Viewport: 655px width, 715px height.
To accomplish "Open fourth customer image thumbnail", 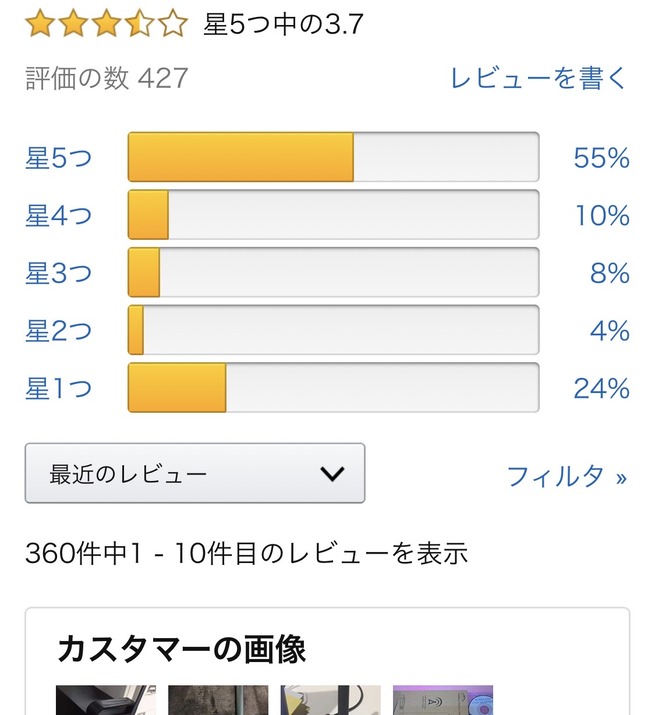I will tap(443, 700).
